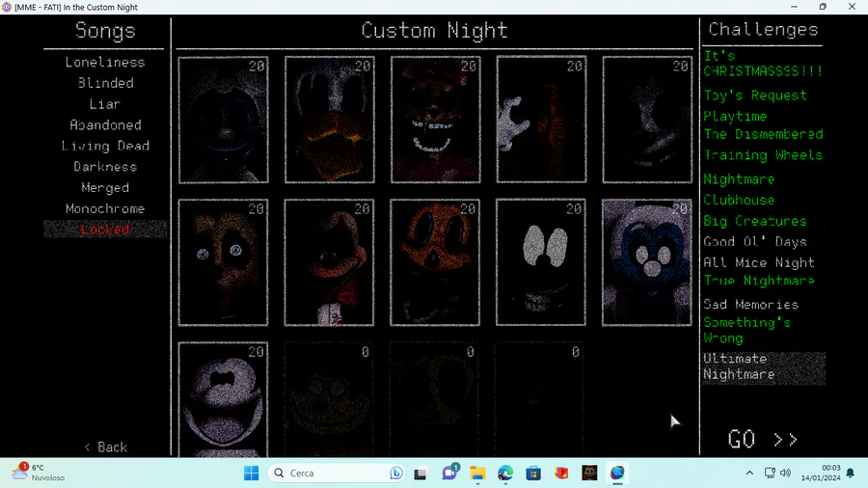
Task: Launch Microsoft Edge from taskbar
Action: [x=504, y=474]
